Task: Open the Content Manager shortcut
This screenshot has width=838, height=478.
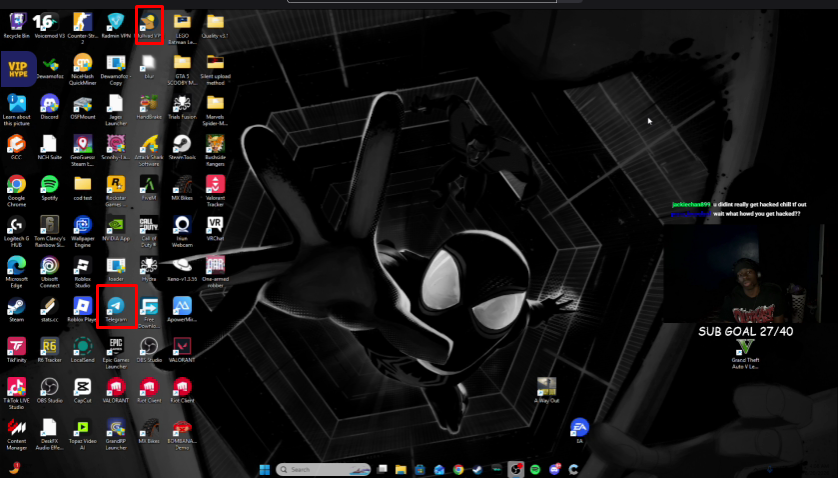Action: (17, 435)
